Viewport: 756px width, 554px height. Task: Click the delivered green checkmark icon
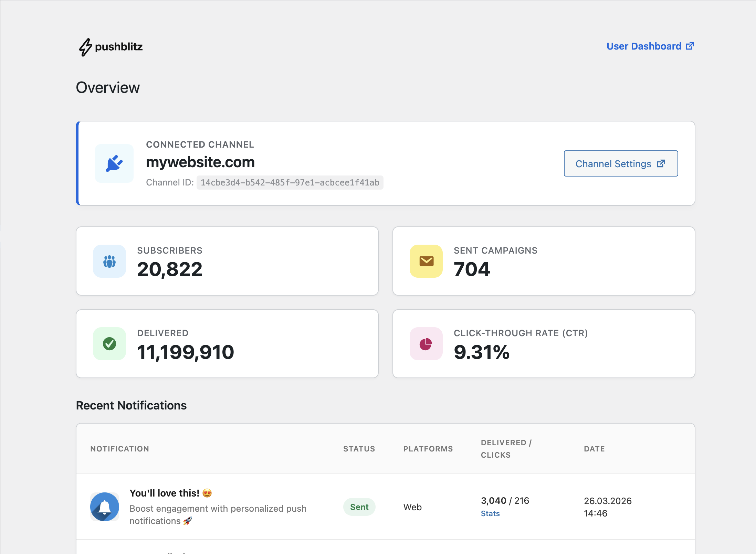109,344
